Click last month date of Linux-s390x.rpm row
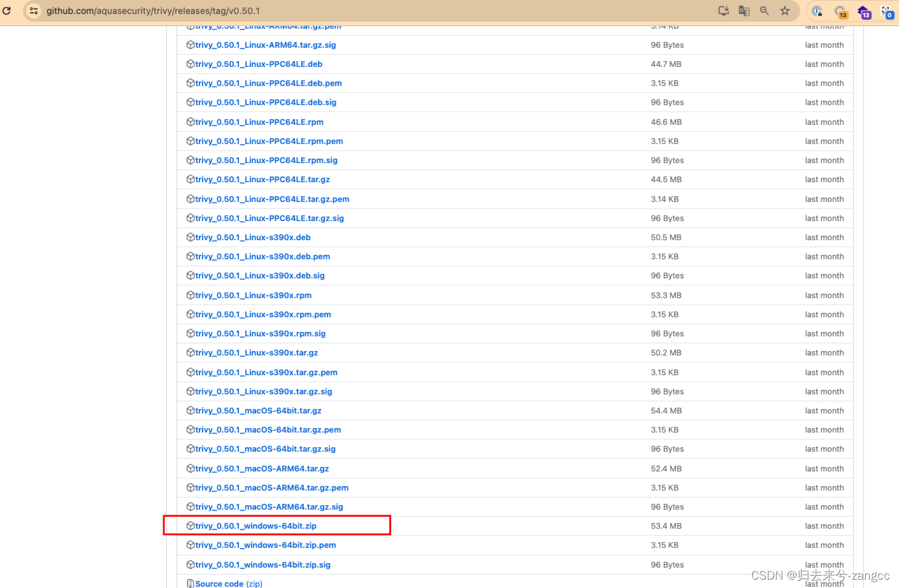 point(824,296)
